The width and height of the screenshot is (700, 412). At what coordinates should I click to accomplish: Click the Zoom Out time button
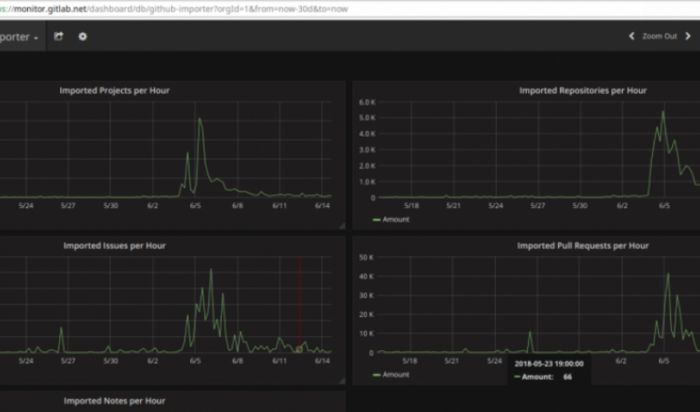click(x=660, y=36)
